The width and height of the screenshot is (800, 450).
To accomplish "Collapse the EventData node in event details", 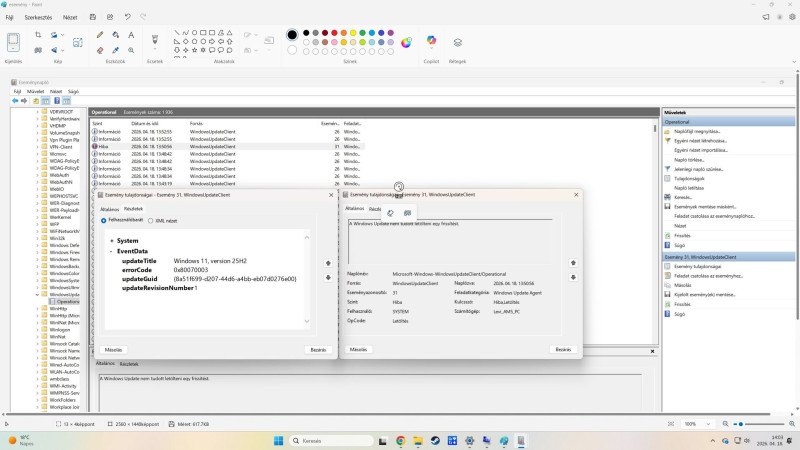I will pyautogui.click(x=112, y=251).
